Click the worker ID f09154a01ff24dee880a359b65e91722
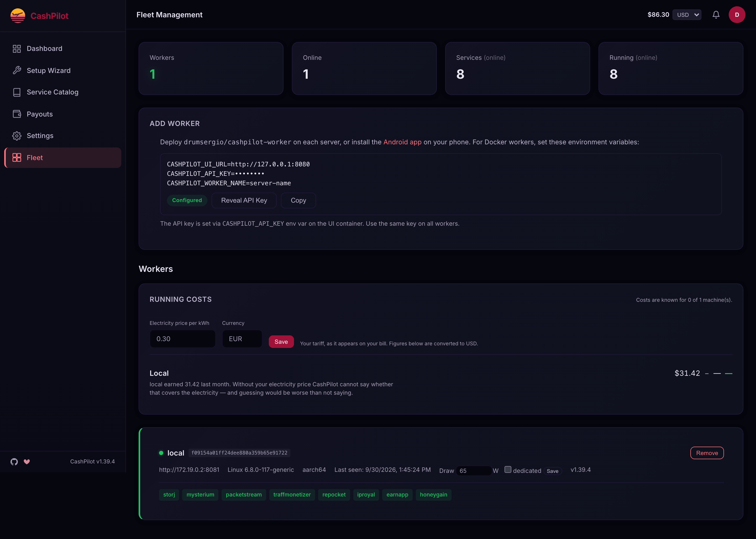The height and width of the screenshot is (539, 756). tap(239, 453)
